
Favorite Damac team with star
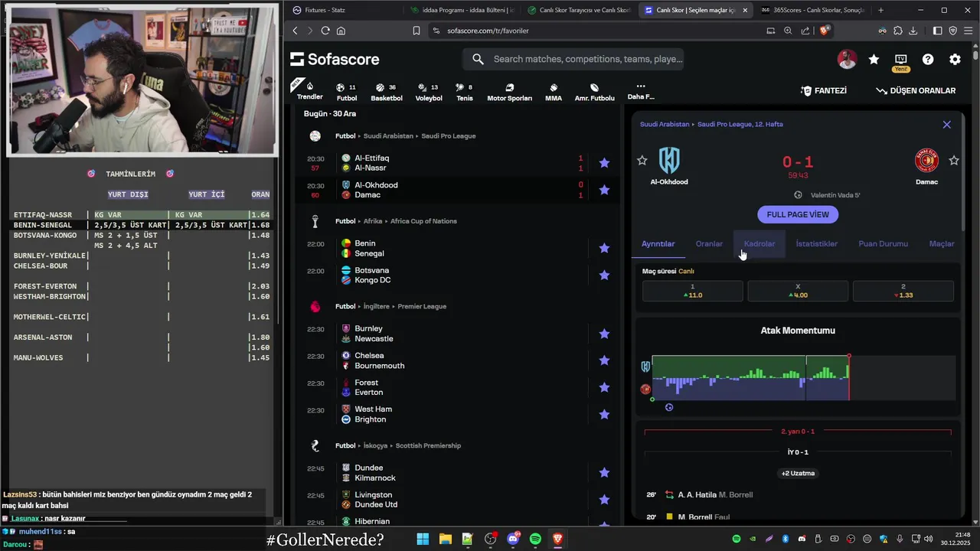pos(954,161)
